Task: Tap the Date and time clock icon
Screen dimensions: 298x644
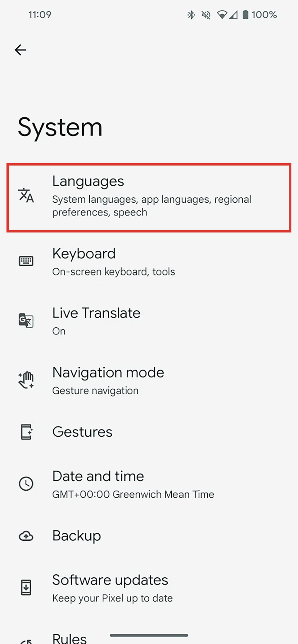Action: 26,484
